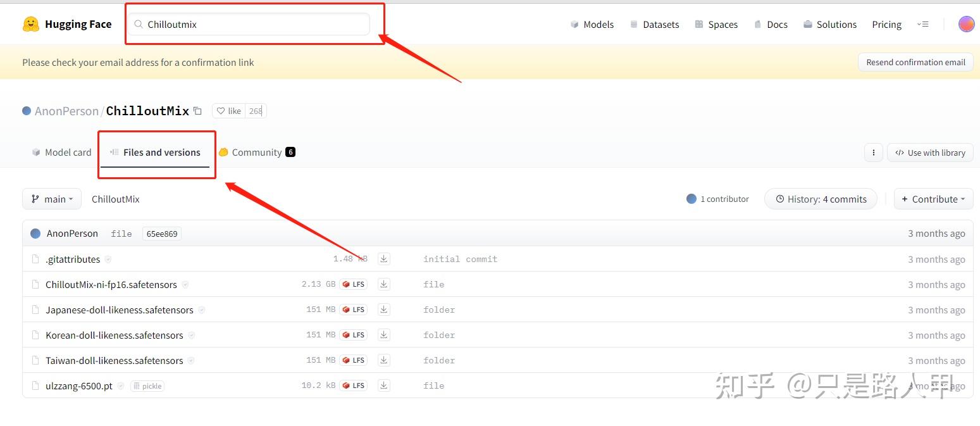Download Taiwan-doll-likeness.safetensors
The image size is (980, 426).
383,360
